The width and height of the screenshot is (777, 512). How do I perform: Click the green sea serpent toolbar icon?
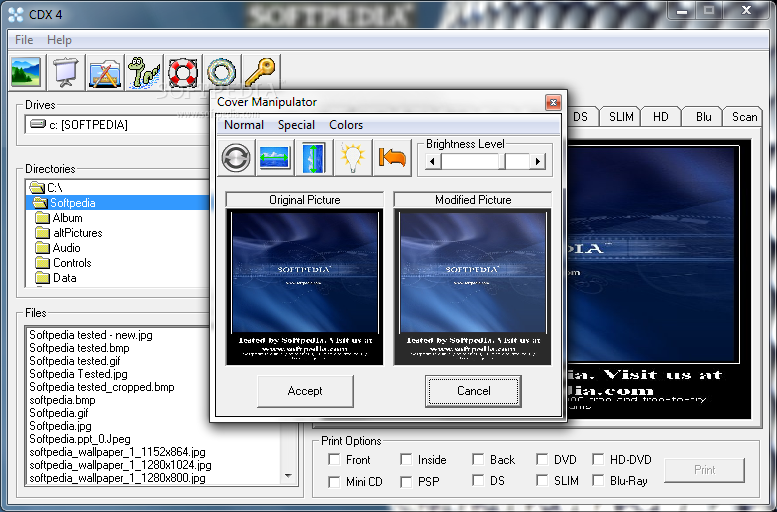[x=144, y=72]
